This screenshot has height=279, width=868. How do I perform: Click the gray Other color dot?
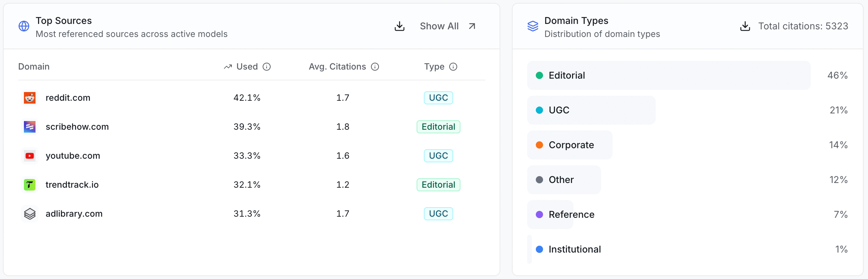coord(539,180)
